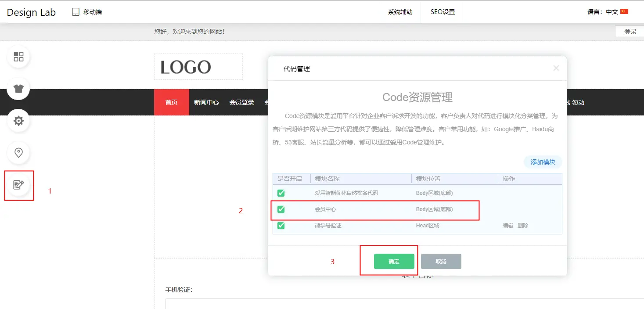Open the SEO设置 menu
644x309 pixels.
pyautogui.click(x=443, y=12)
